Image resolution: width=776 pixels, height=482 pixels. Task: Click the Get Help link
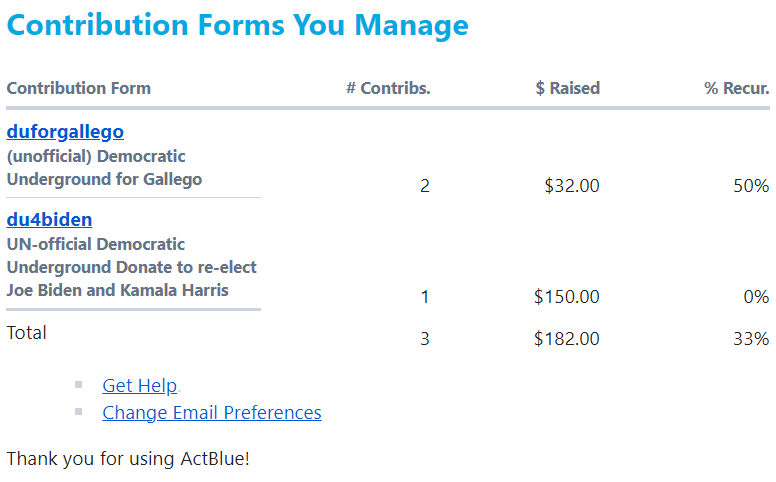[139, 386]
